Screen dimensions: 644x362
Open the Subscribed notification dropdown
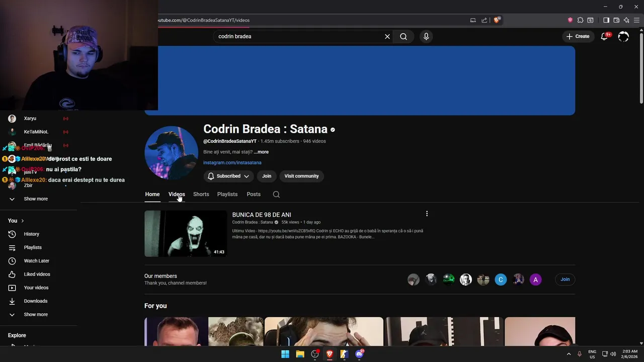click(229, 176)
